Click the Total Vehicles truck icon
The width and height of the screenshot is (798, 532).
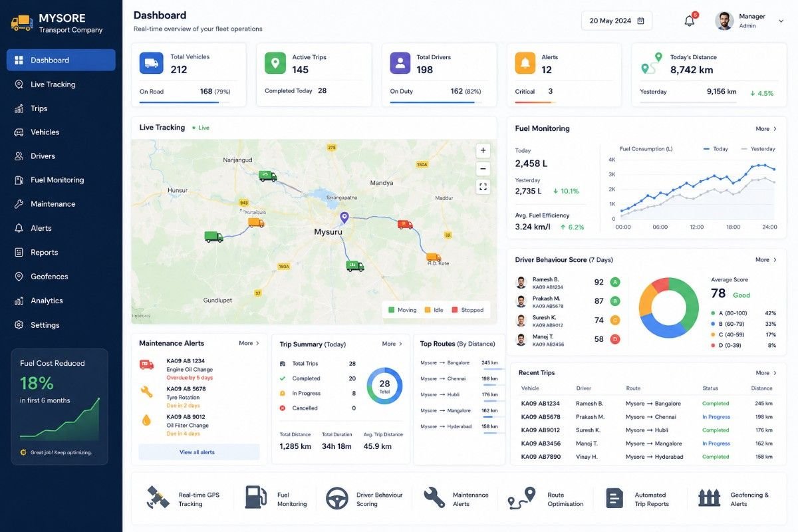151,63
